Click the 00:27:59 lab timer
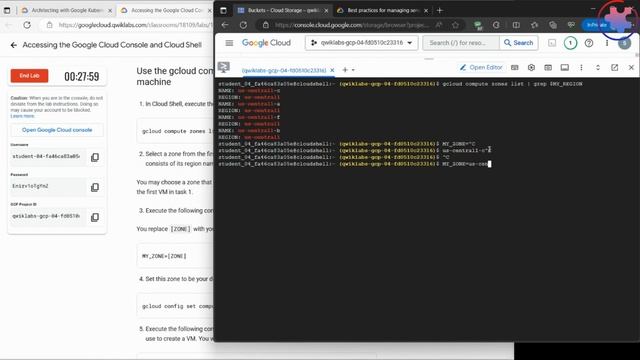 pos(82,76)
